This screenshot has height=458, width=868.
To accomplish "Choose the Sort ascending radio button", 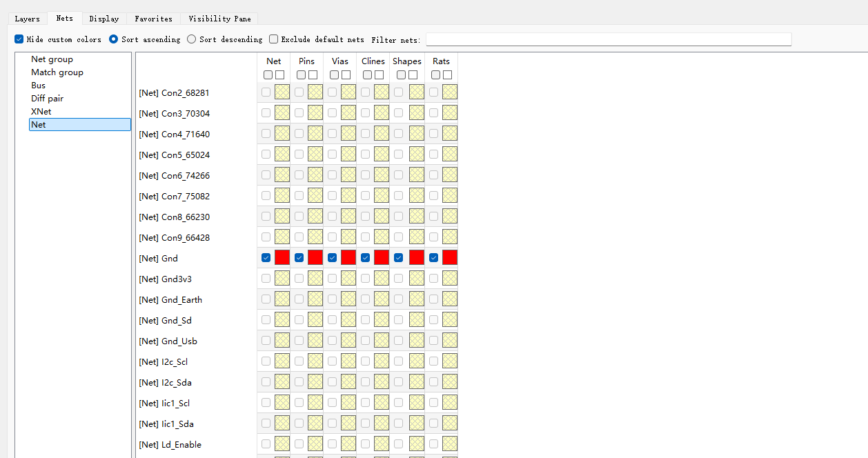I will 114,39.
